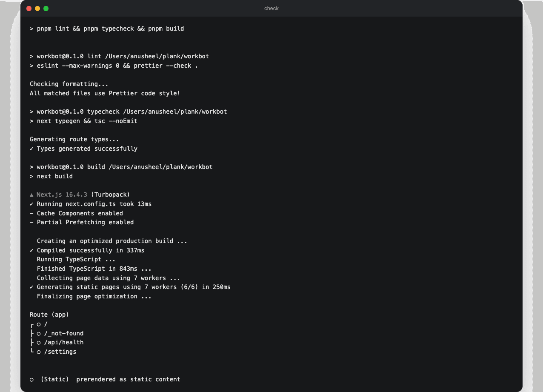Select "Creating an optimized production build ..."

pyautogui.click(x=112, y=241)
